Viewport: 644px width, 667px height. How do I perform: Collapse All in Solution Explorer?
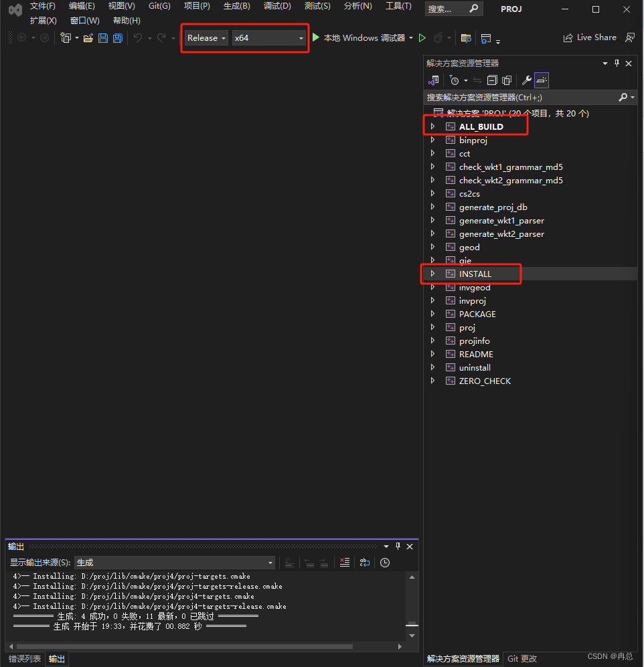tap(492, 80)
